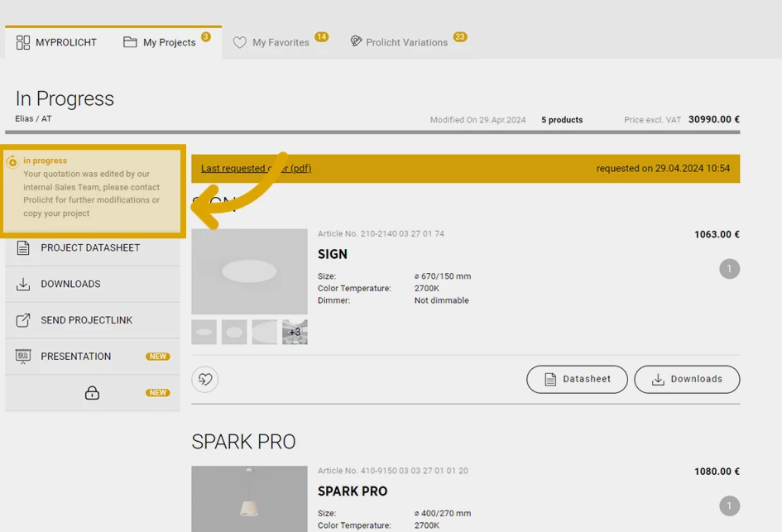Image resolution: width=782 pixels, height=532 pixels.
Task: Click the Datasheet button for SIGN
Action: (x=577, y=379)
